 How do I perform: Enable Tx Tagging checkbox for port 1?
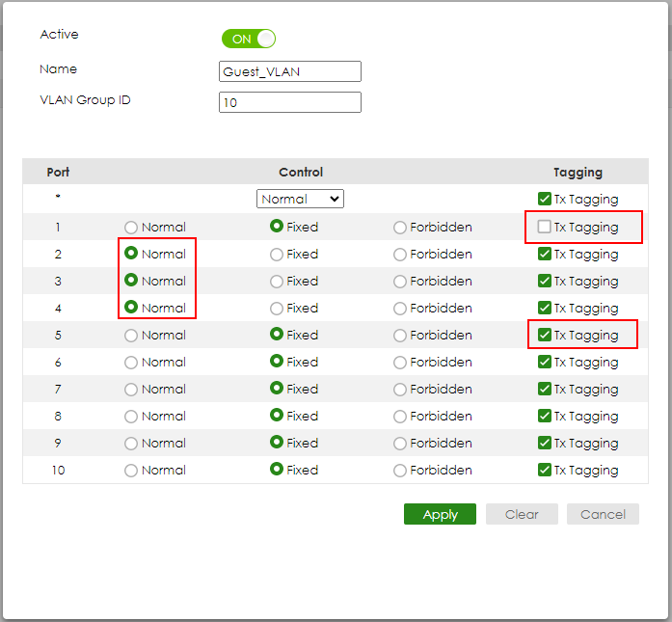click(x=545, y=228)
